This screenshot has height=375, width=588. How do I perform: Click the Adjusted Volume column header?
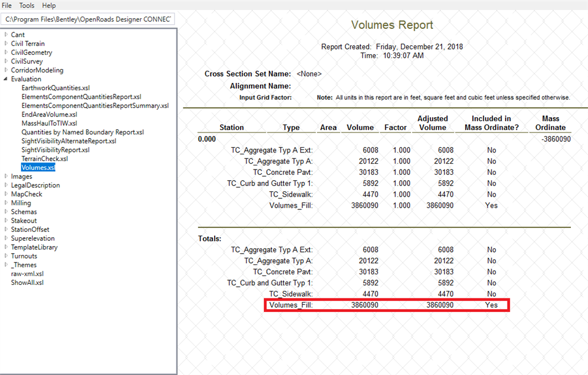432,123
